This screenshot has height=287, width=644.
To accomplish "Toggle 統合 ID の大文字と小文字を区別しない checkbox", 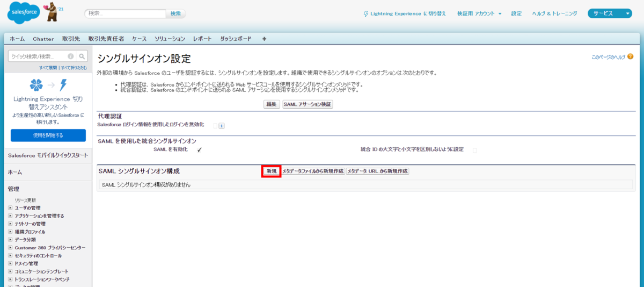I will click(x=474, y=150).
